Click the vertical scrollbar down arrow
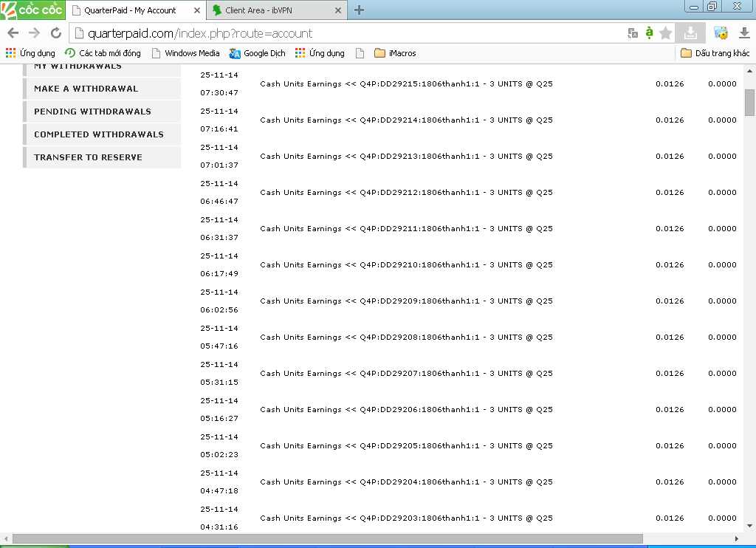Image resolution: width=756 pixels, height=548 pixels. click(749, 526)
